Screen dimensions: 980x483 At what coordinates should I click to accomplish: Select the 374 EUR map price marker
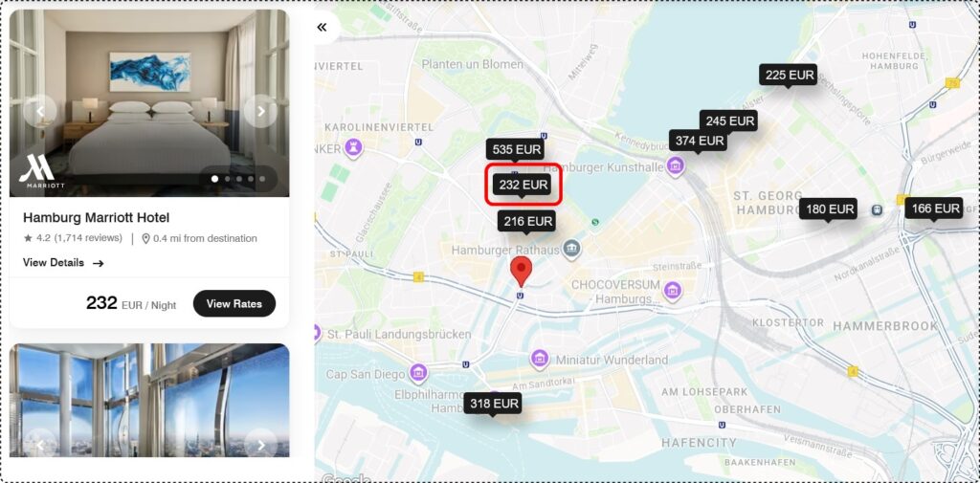tap(698, 142)
